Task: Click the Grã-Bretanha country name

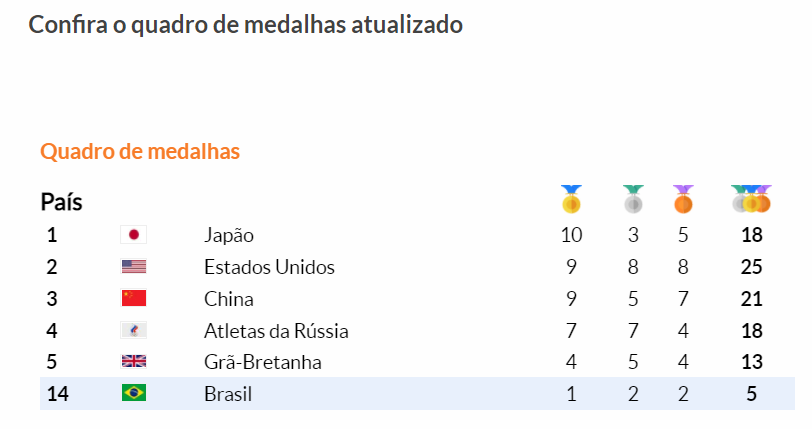Action: tap(263, 362)
